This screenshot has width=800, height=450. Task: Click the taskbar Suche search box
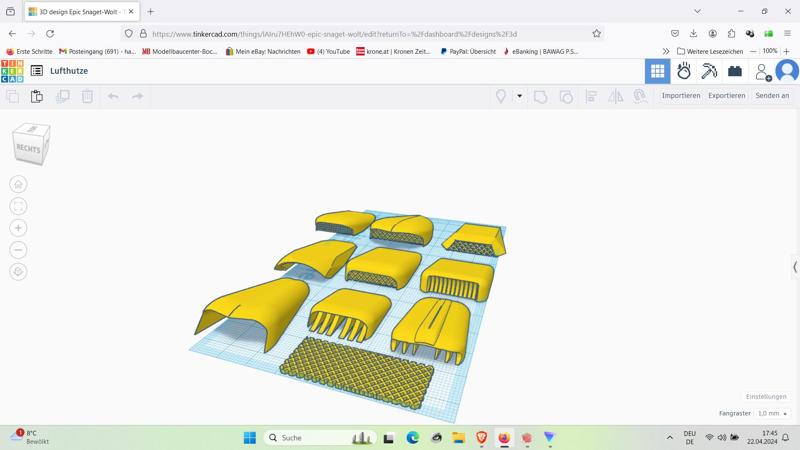tap(320, 438)
